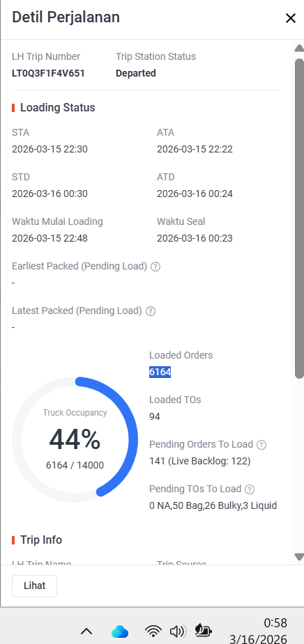Click the Trip Info section heading

pyautogui.click(x=41, y=540)
